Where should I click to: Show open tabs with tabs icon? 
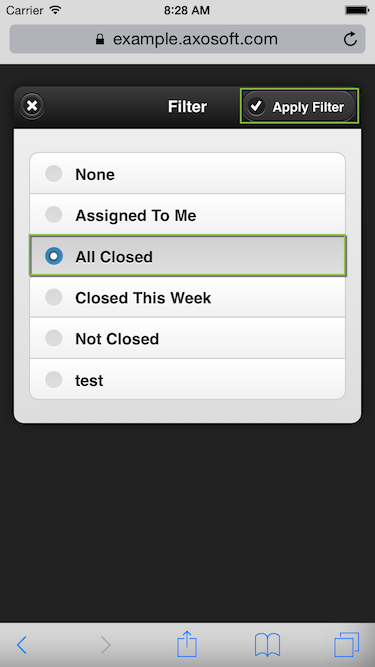[x=347, y=644]
